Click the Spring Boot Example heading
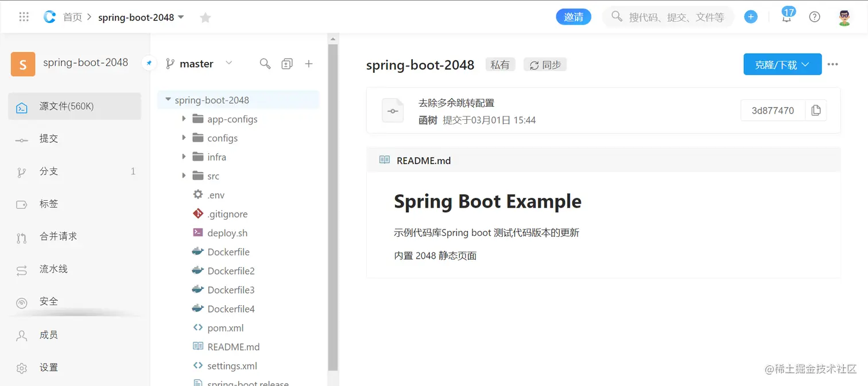The height and width of the screenshot is (386, 868). point(487,201)
